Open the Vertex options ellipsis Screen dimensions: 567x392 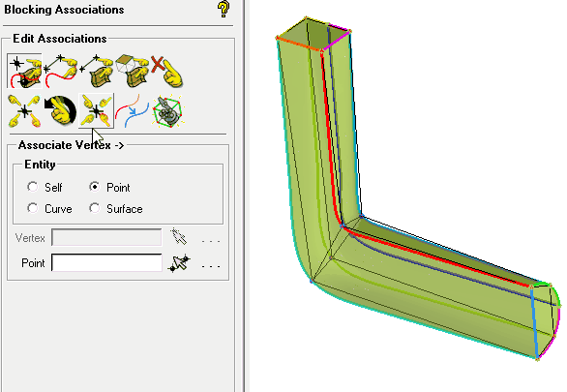pyautogui.click(x=211, y=241)
